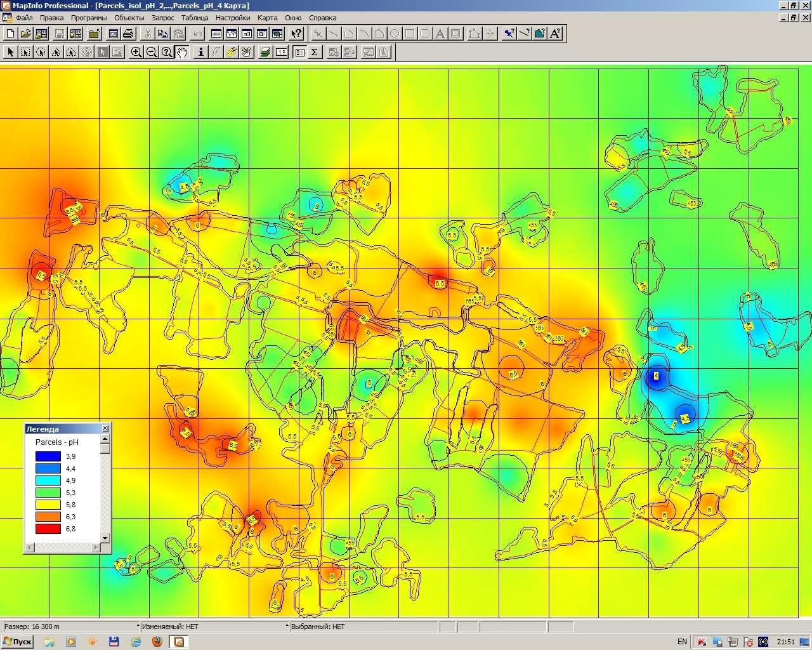Click the legend scrollbar down arrow
The height and width of the screenshot is (650, 812).
[x=105, y=538]
